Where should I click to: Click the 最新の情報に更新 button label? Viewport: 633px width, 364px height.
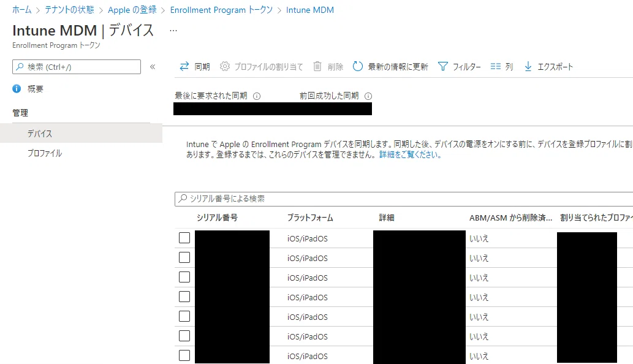[398, 67]
